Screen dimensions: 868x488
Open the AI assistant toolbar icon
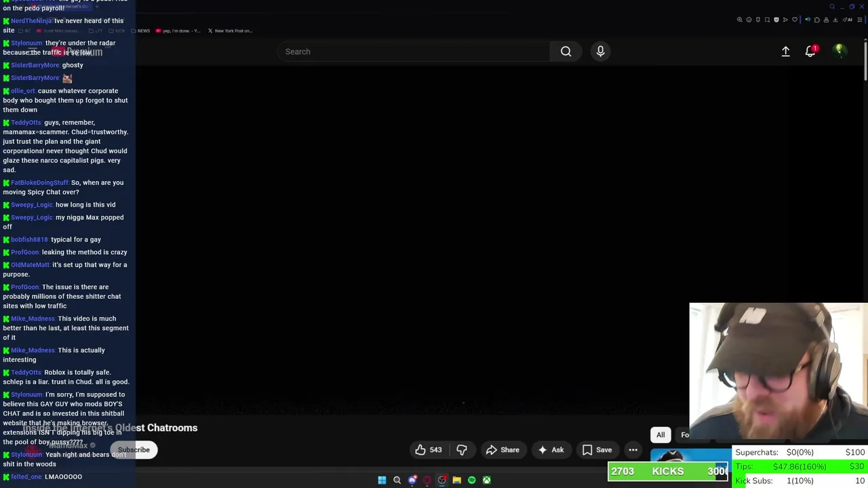coord(848,20)
